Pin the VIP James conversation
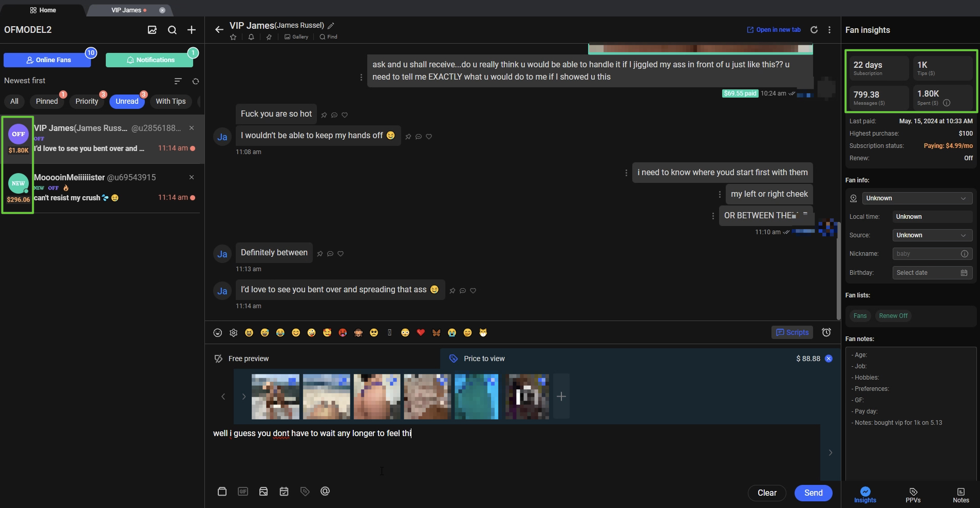 pos(269,36)
